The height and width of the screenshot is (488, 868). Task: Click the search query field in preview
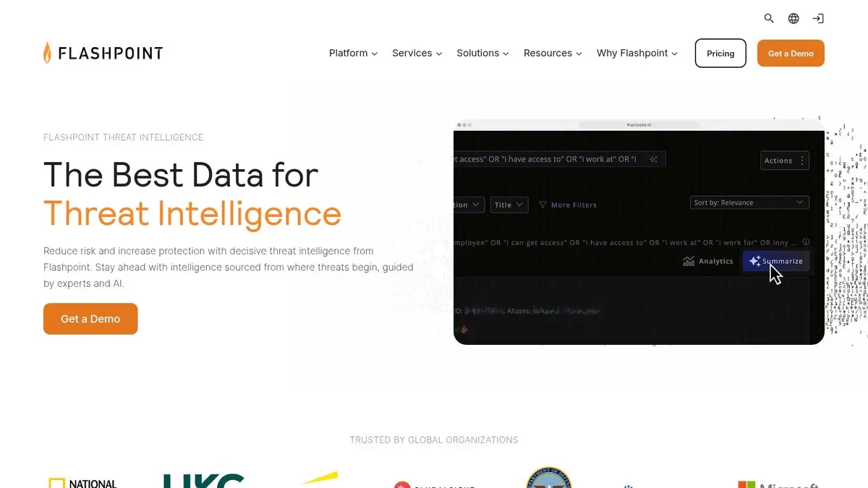[x=559, y=159]
